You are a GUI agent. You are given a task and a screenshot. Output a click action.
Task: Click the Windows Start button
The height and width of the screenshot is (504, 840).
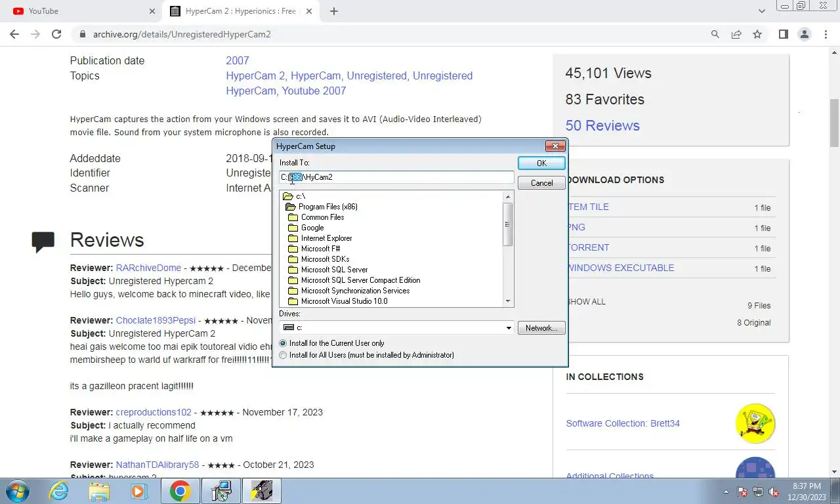(x=18, y=491)
